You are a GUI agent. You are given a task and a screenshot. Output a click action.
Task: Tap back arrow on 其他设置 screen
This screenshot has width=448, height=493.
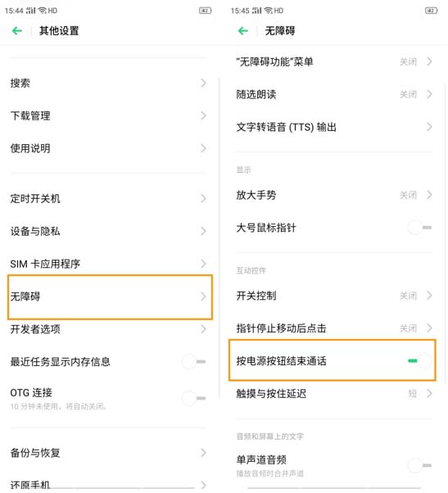tap(17, 31)
